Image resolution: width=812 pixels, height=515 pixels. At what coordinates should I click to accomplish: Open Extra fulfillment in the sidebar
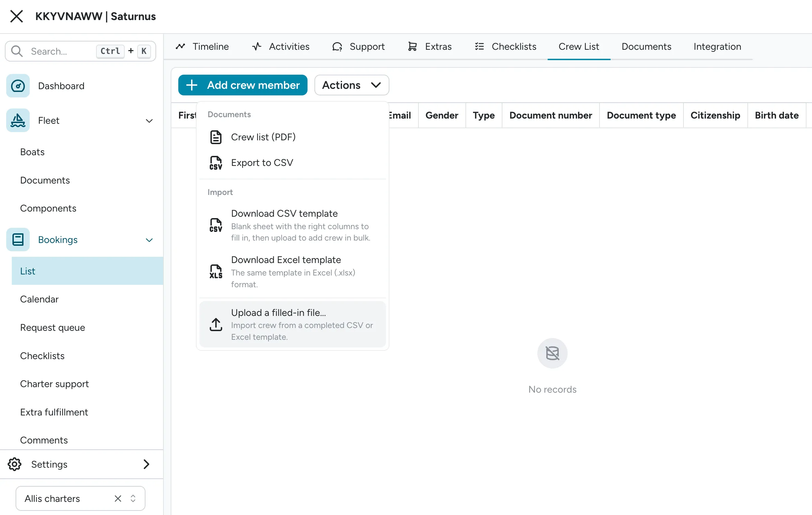(54, 412)
